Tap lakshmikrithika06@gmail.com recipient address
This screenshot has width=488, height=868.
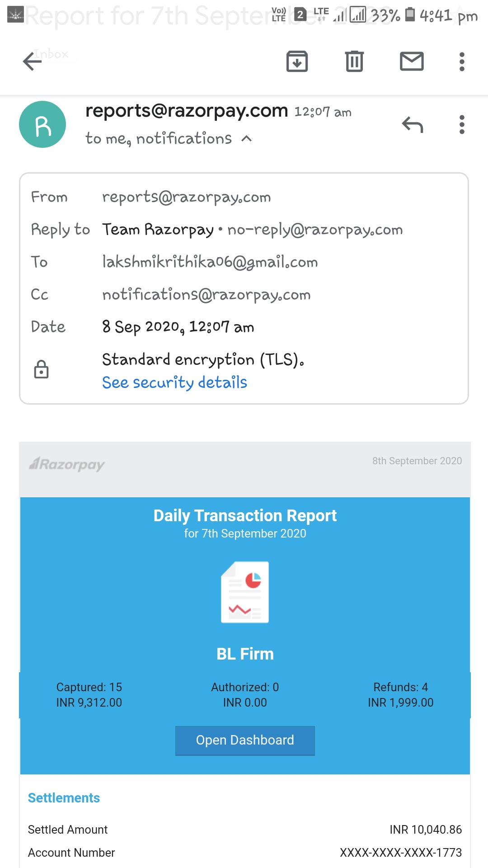click(x=210, y=262)
